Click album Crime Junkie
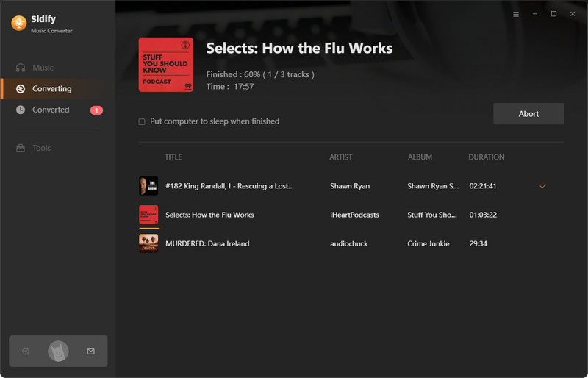The image size is (588, 378). pyautogui.click(x=429, y=243)
